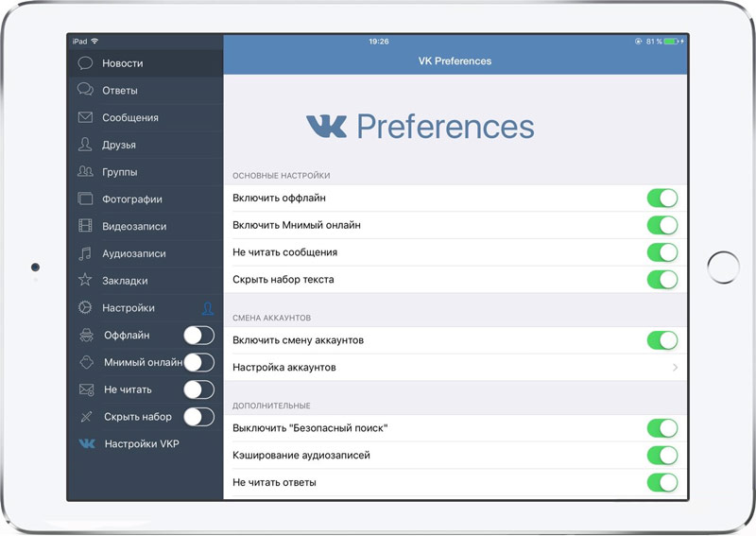This screenshot has width=756, height=536.
Task: Toggle off Не читать ответы
Action: tap(662, 482)
